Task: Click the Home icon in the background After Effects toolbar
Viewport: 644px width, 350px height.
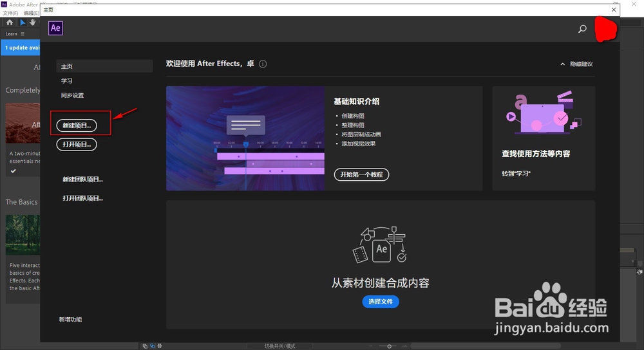Action: [10, 23]
